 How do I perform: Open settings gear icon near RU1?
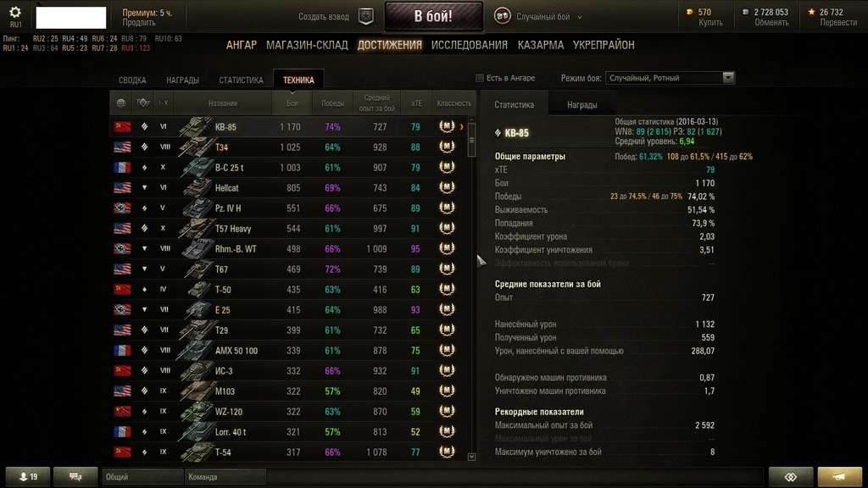coord(15,12)
